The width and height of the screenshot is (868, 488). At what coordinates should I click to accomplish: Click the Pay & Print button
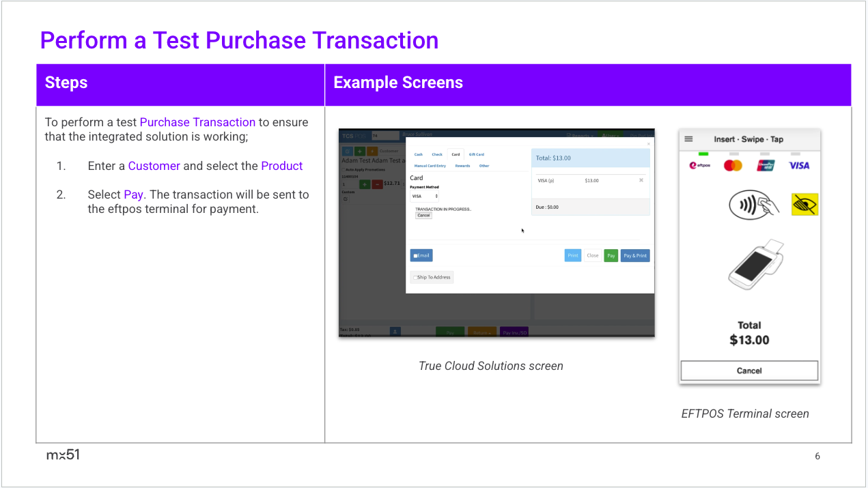[634, 256]
